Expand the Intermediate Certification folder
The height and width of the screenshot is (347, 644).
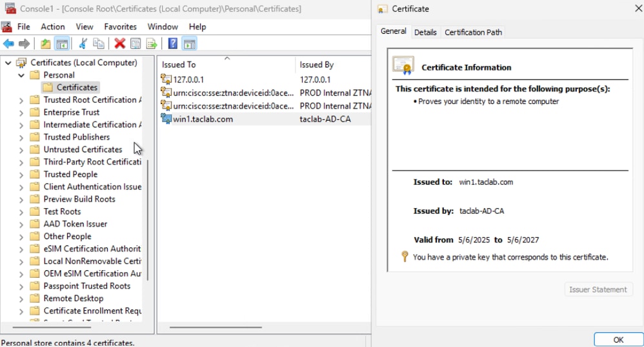21,125
